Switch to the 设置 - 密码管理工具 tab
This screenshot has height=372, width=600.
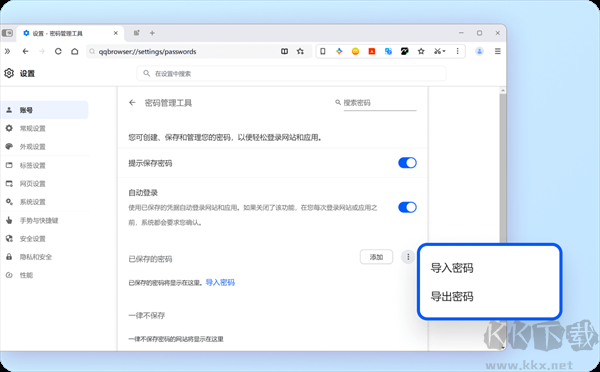tap(69, 33)
